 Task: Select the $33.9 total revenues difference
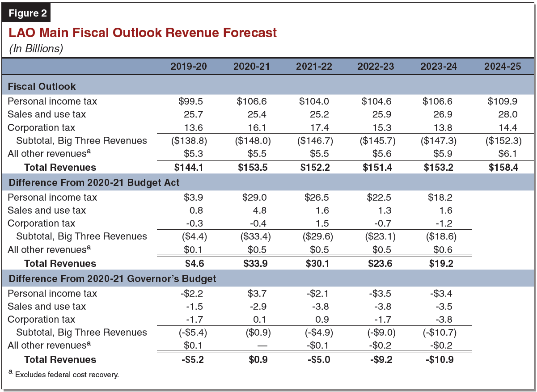point(255,264)
